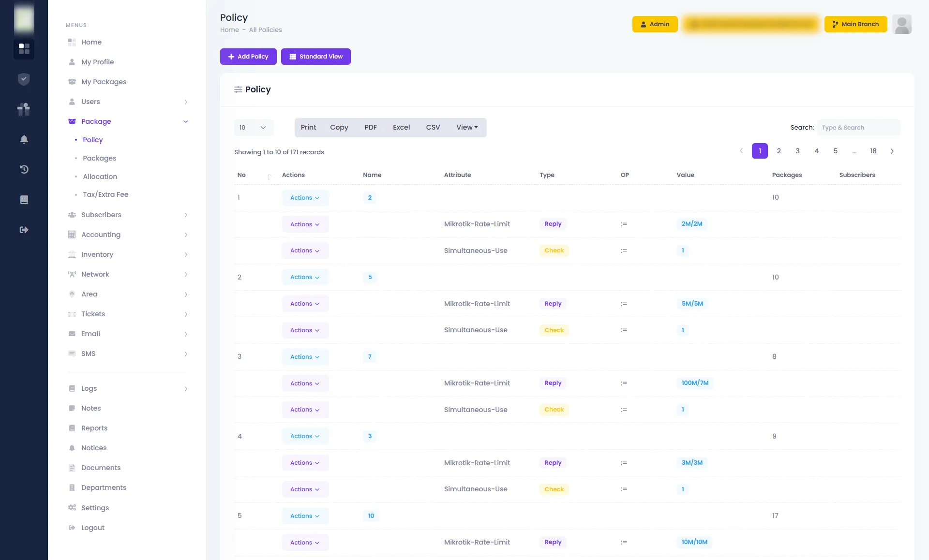Go to page 18 of pagination
Image resolution: width=929 pixels, height=560 pixels.
point(873,151)
